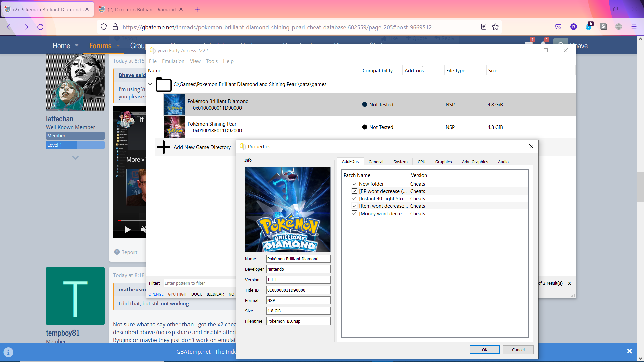Toggle the Instant 40 Light Stones cheat
644x362 pixels.
(354, 198)
